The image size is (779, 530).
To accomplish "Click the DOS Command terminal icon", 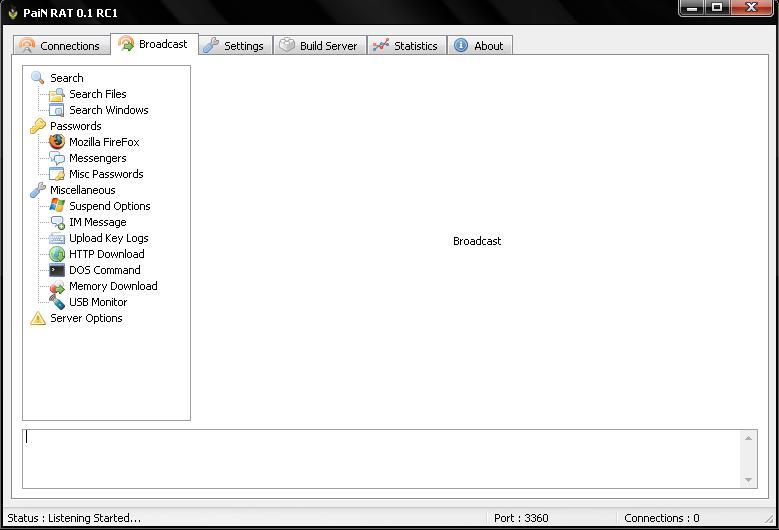I will click(x=57, y=270).
